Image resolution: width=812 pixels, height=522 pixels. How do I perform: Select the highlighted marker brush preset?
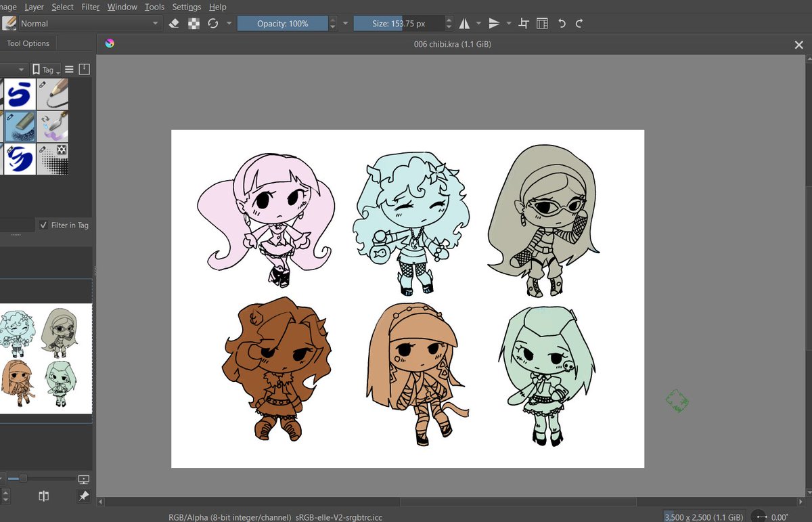coord(20,127)
